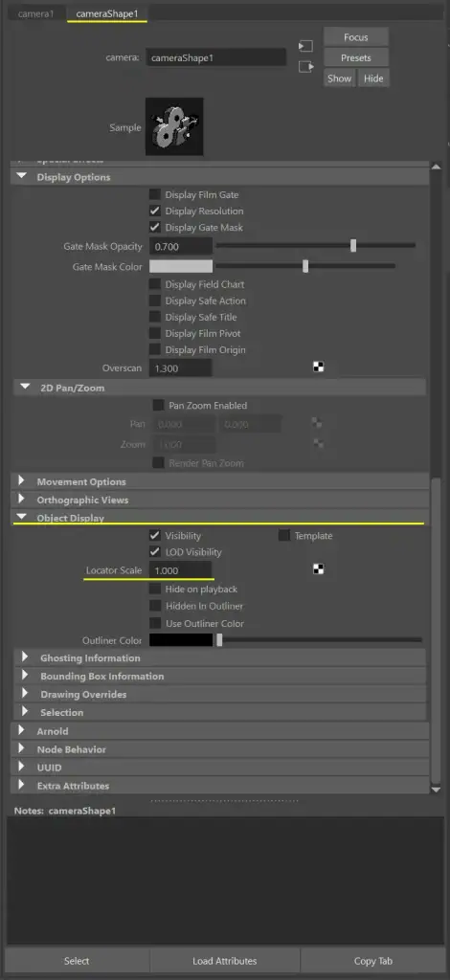Enable the Display Film Gate checkbox
The width and height of the screenshot is (450, 980).
(x=154, y=195)
